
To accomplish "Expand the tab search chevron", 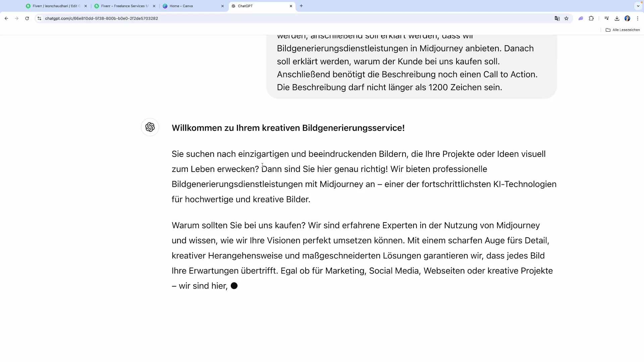I will (638, 6).
